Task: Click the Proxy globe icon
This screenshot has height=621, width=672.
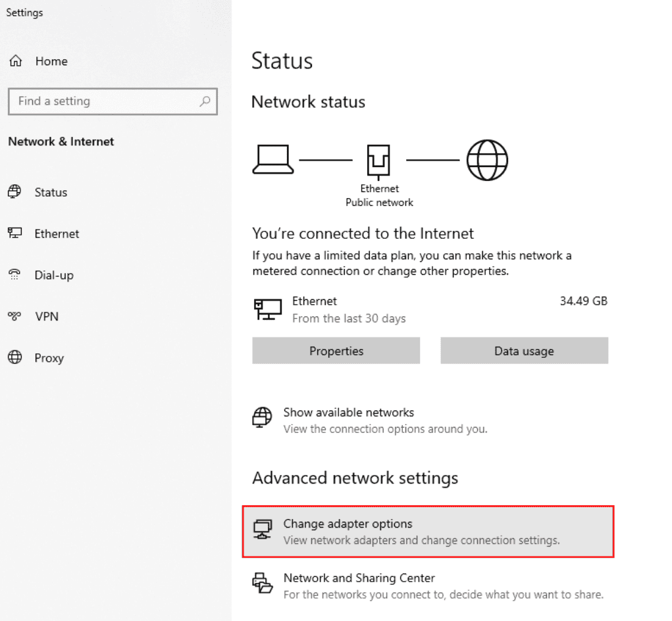Action: [14, 358]
